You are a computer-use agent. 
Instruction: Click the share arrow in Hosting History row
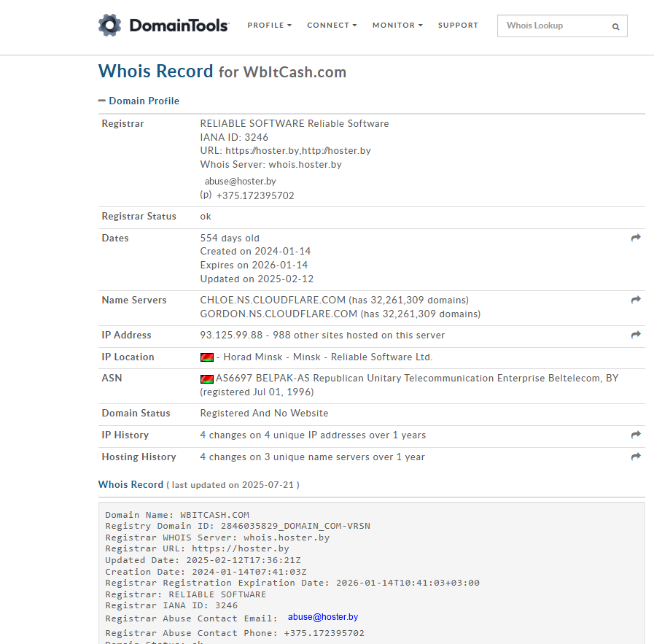636,457
